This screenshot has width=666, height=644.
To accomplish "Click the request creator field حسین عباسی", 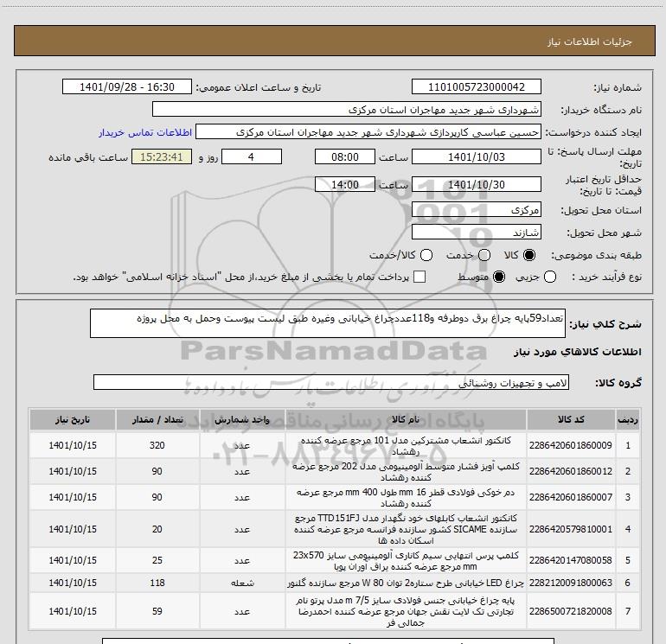I will click(368, 131).
